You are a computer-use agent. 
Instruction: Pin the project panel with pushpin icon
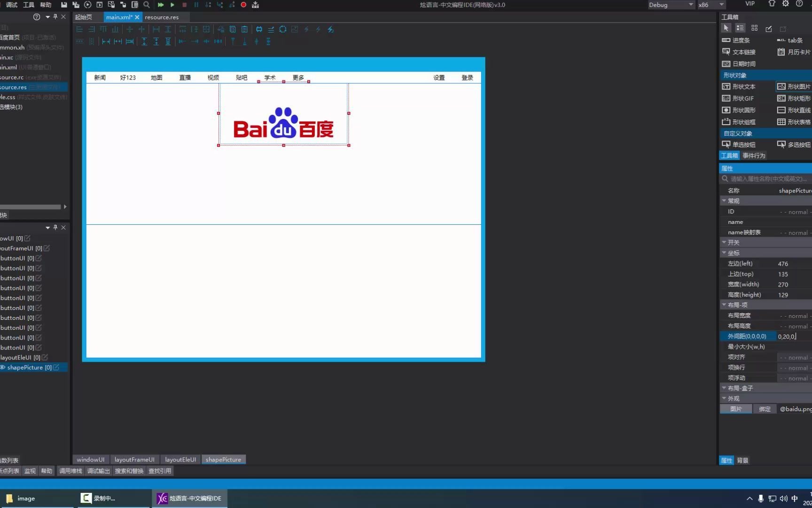(x=55, y=17)
